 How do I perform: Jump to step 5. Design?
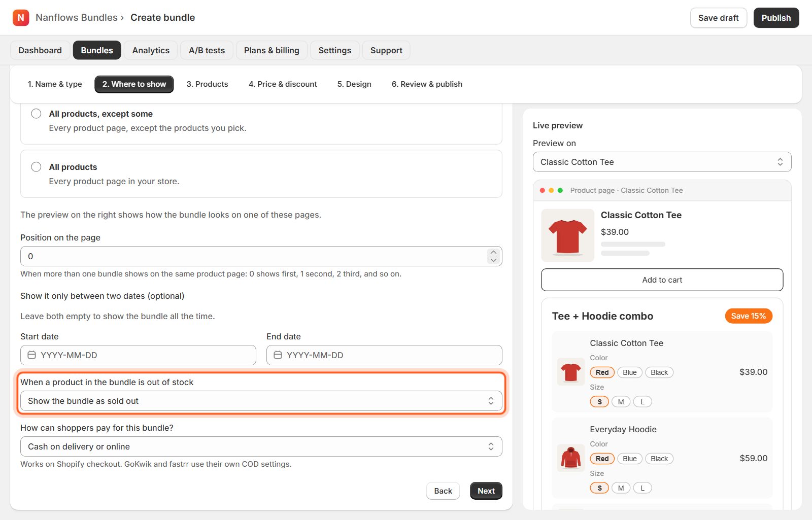[354, 84]
